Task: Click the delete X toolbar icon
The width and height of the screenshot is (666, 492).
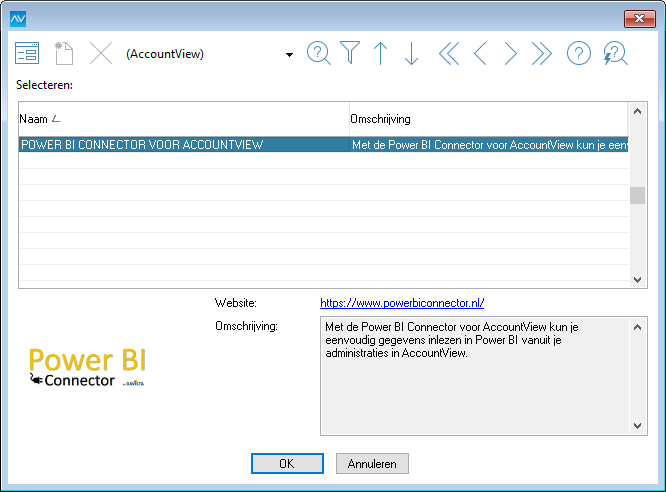Action: tap(101, 53)
